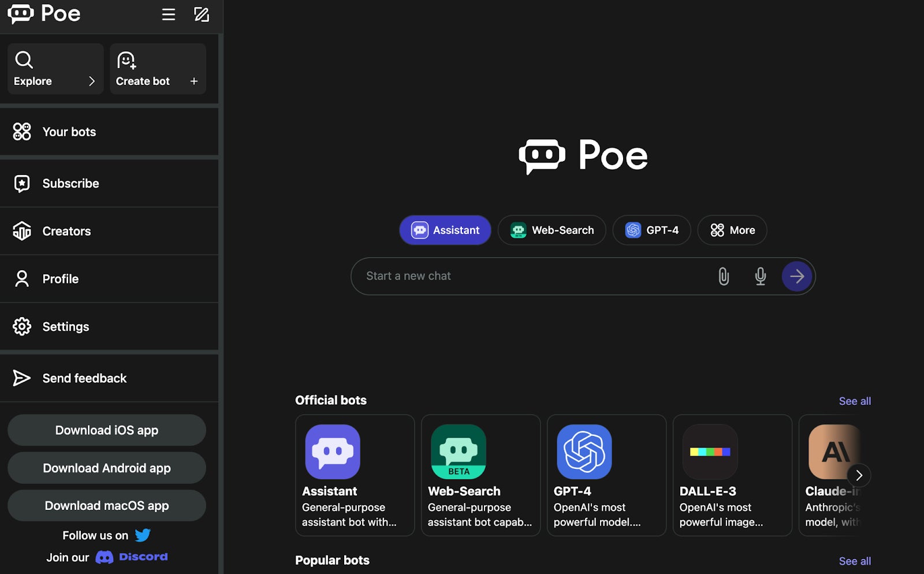Open the Claude bot card icon
924x574 pixels.
point(834,452)
